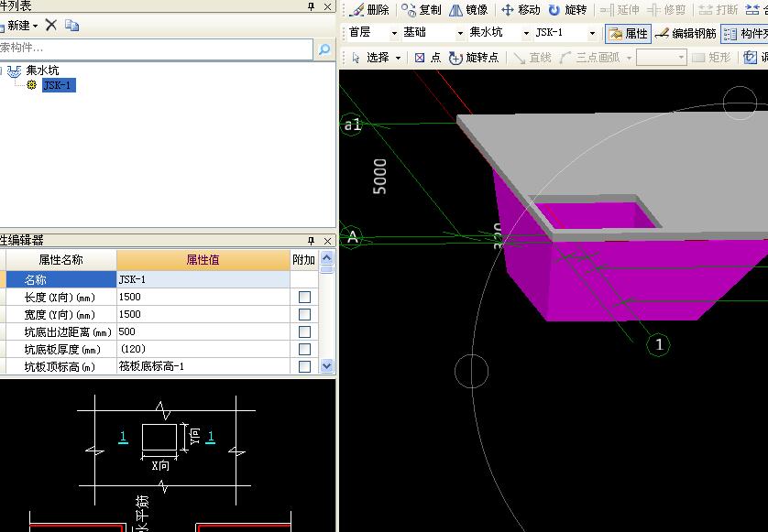Select the 矩形 rectangle tool

tap(711, 58)
